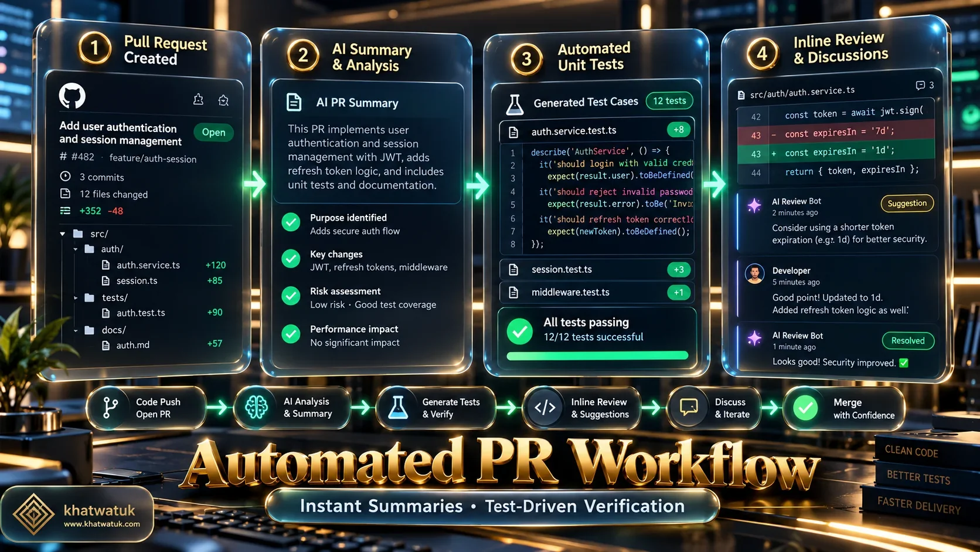Click the file icon beside 12 files changed

coord(66,194)
